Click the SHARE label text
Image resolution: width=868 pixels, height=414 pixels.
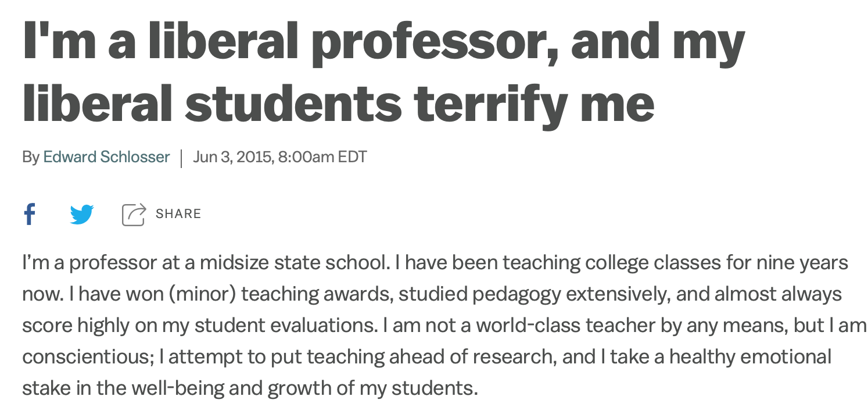(178, 214)
